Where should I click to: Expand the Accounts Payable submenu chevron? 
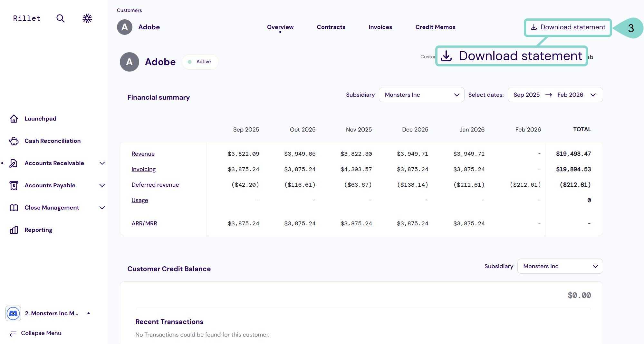coord(102,185)
